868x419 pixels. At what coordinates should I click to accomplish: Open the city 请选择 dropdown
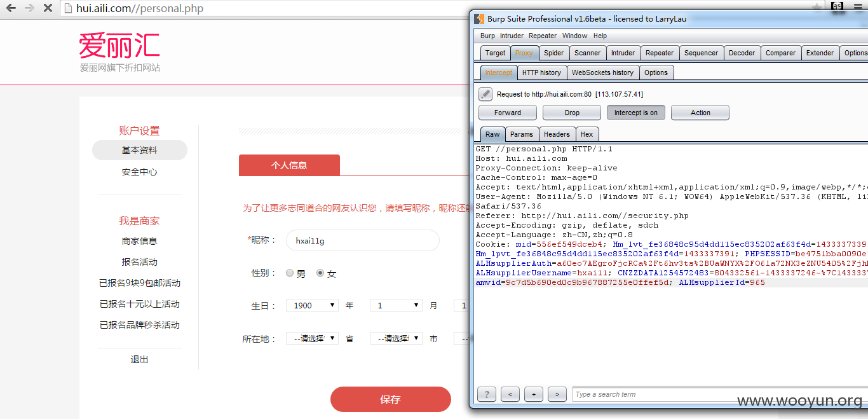tap(396, 338)
